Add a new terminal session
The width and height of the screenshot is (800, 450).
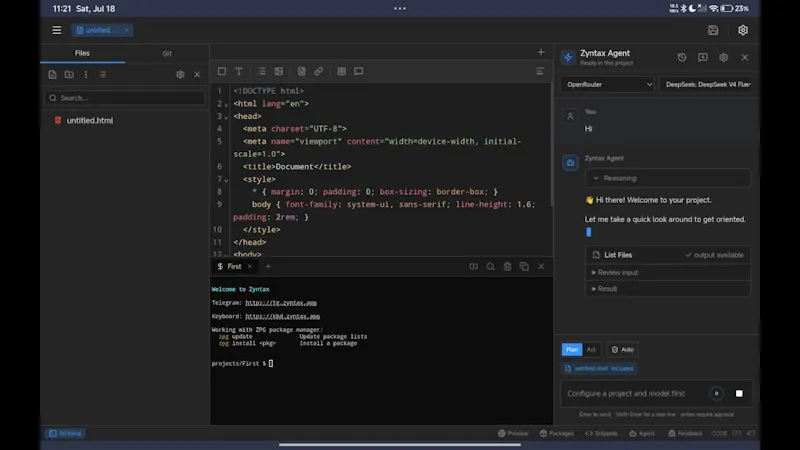click(268, 266)
